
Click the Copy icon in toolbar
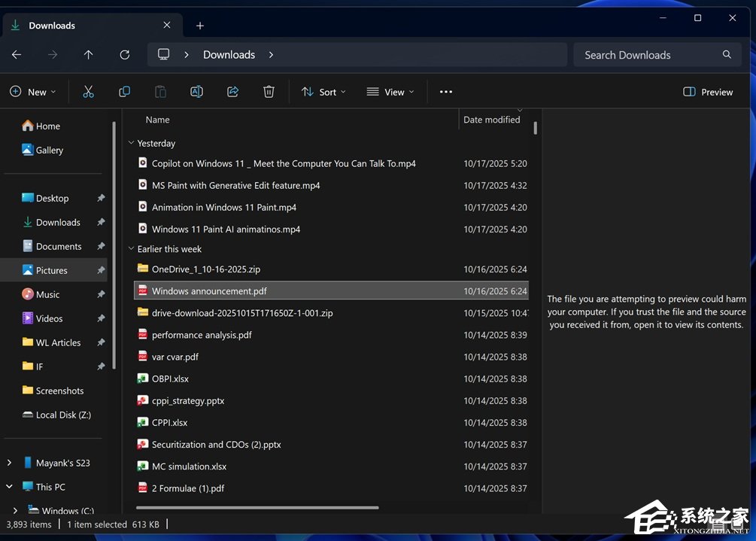point(124,92)
